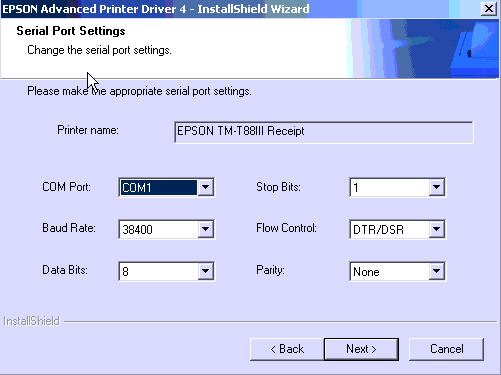Expand the Parity dropdown arrow
This screenshot has height=375, width=501.
tap(436, 271)
